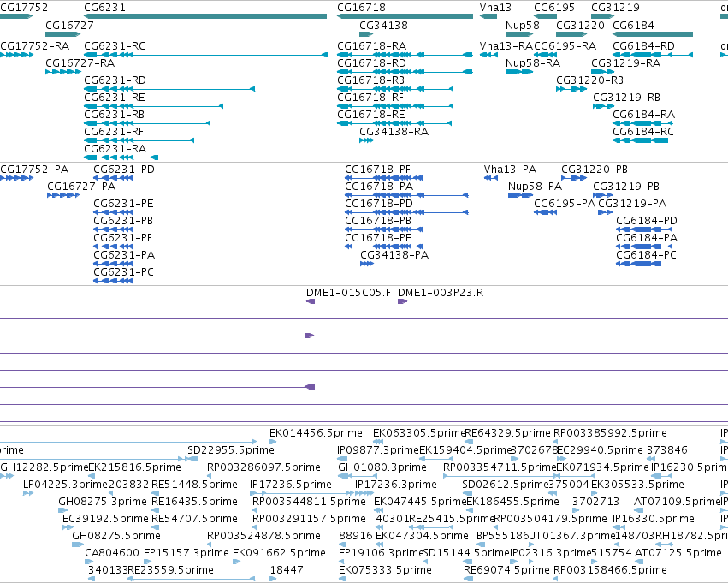Click the CG31219 gene label

[615, 8]
